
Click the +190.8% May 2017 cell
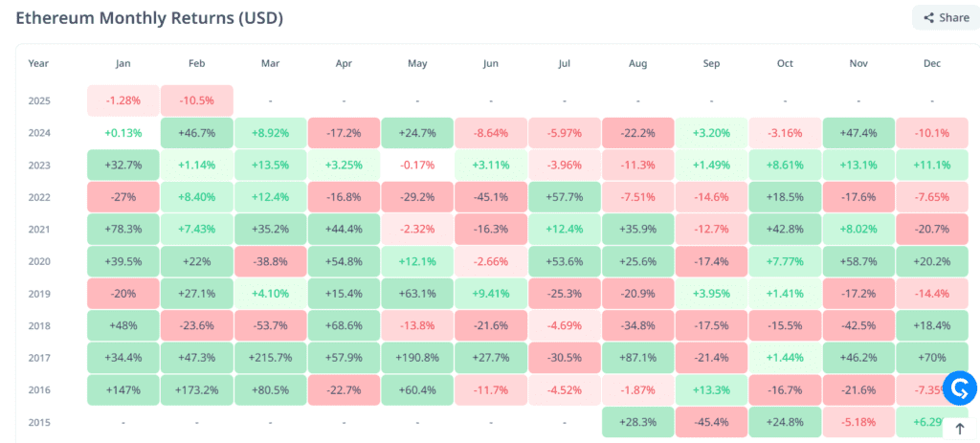point(417,357)
